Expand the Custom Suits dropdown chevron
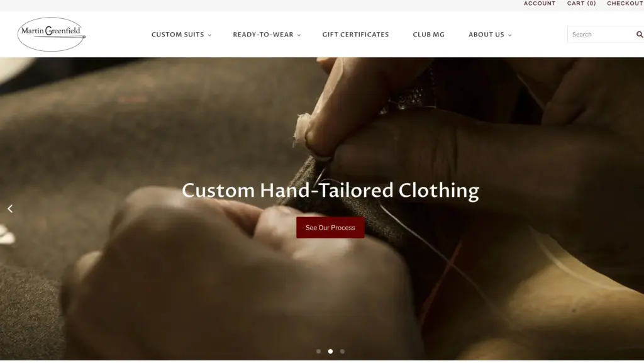The width and height of the screenshot is (644, 363). (209, 35)
